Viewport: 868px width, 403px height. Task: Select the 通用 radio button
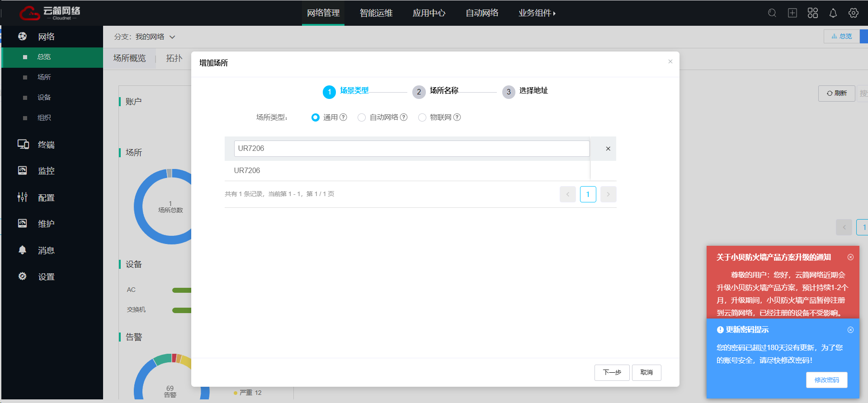click(316, 117)
